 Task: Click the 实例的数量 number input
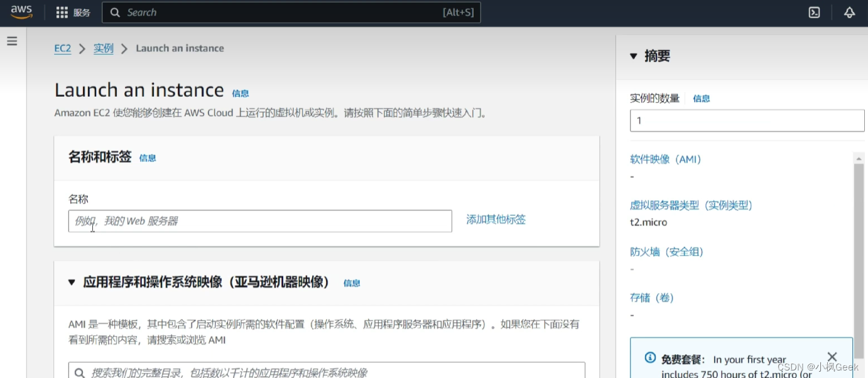[x=746, y=120]
